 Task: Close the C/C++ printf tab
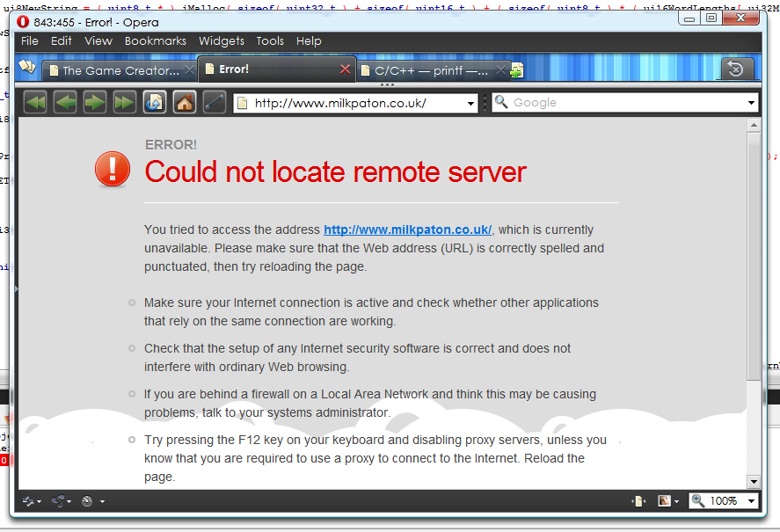tap(500, 70)
